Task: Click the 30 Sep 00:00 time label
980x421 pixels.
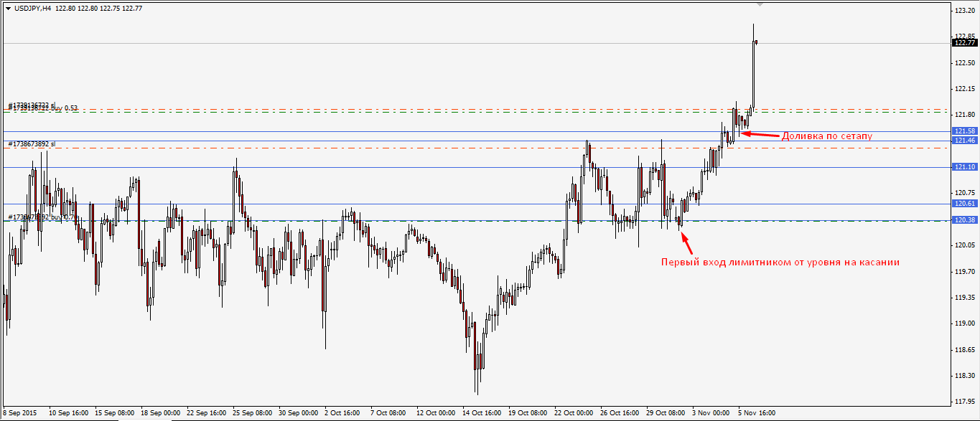Action: [299, 413]
